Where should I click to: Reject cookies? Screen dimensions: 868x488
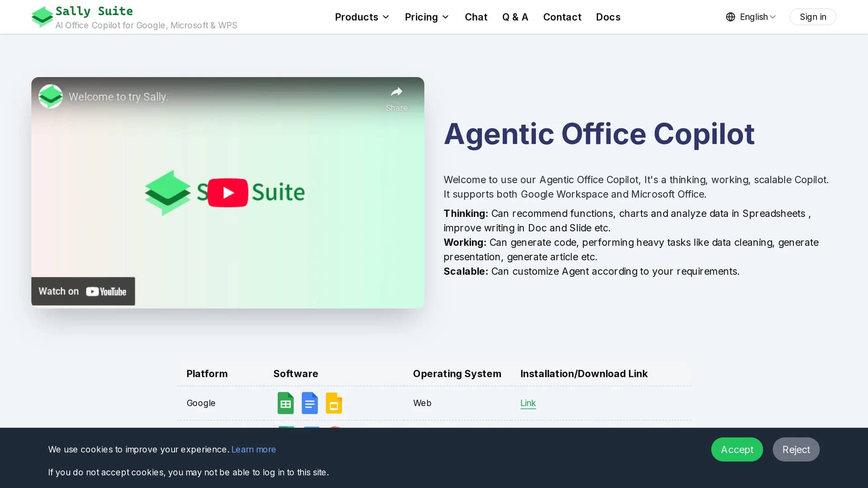(796, 450)
